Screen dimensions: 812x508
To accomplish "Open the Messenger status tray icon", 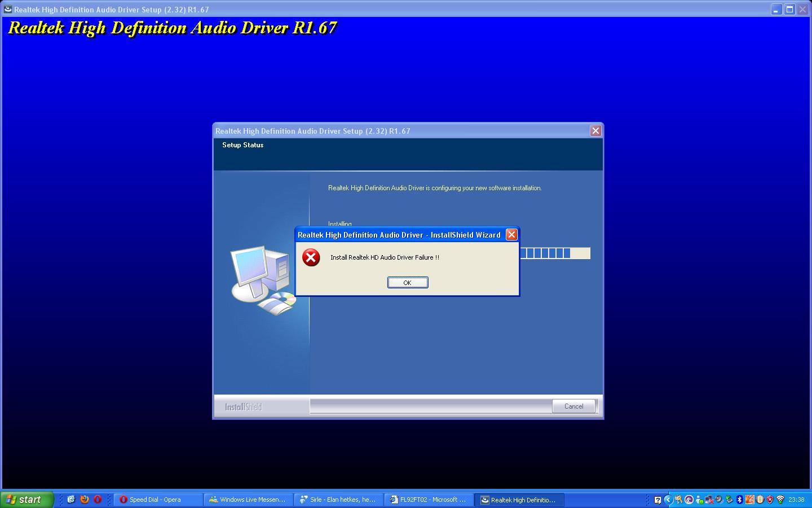I will point(699,500).
